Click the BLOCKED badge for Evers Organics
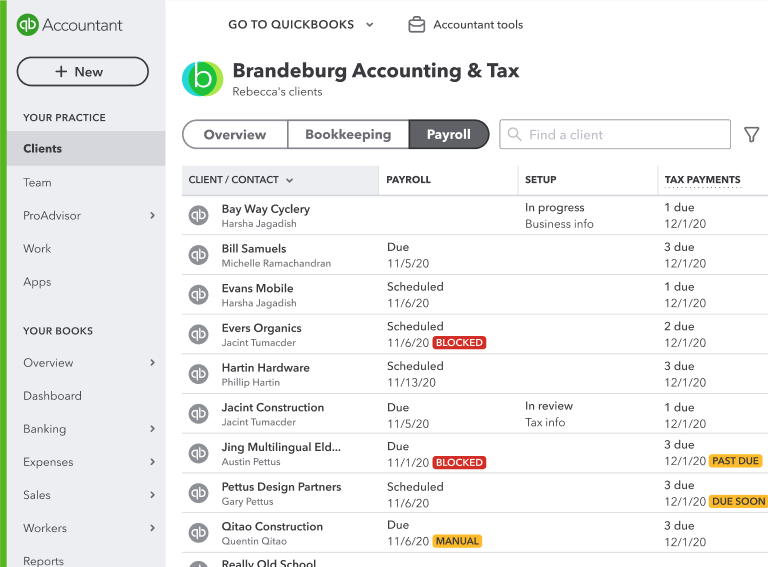This screenshot has width=768, height=567. click(459, 343)
